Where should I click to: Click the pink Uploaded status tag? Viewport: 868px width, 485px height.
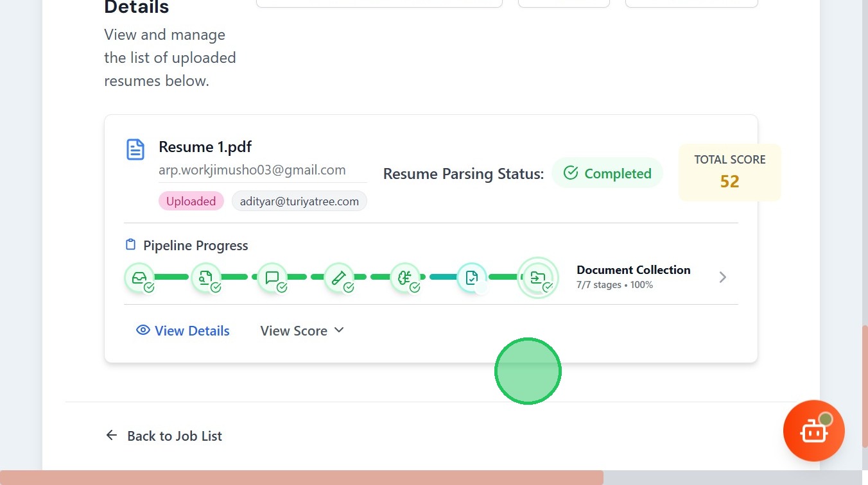coord(191,201)
